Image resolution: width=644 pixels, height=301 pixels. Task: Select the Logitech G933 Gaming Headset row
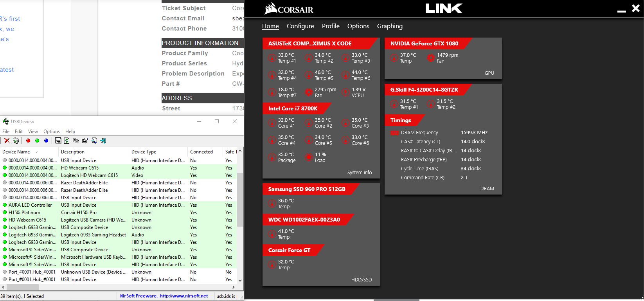(x=119, y=235)
